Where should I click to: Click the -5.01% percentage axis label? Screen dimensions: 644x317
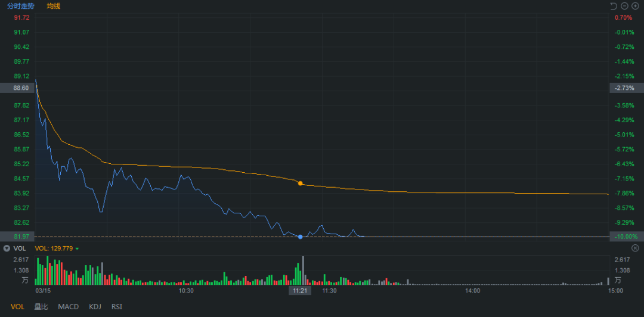(623, 135)
